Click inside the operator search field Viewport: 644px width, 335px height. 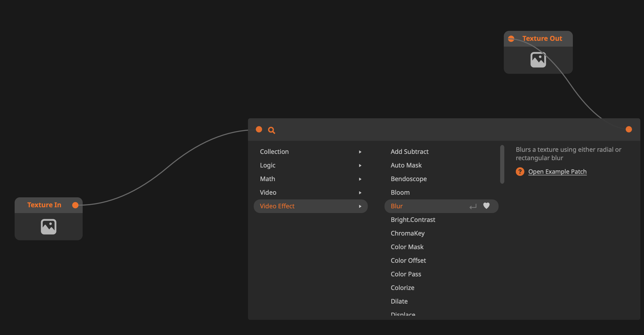click(340, 130)
